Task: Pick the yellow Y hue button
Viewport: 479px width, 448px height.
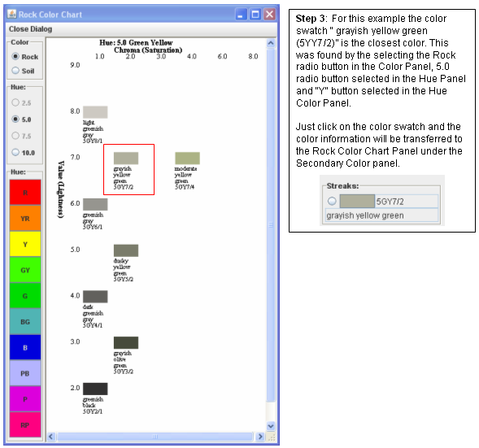Action: [25, 244]
